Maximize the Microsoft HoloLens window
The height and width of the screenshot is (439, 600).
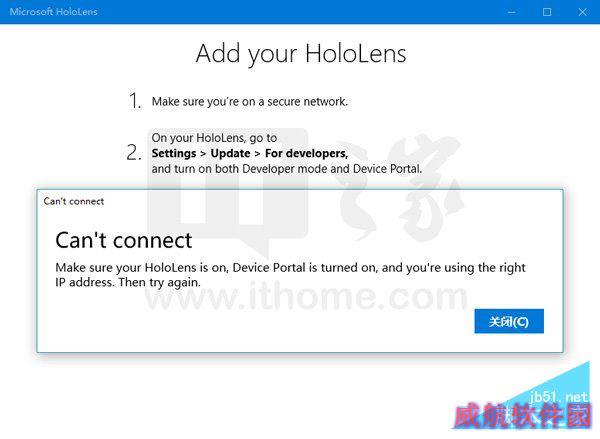pos(547,12)
